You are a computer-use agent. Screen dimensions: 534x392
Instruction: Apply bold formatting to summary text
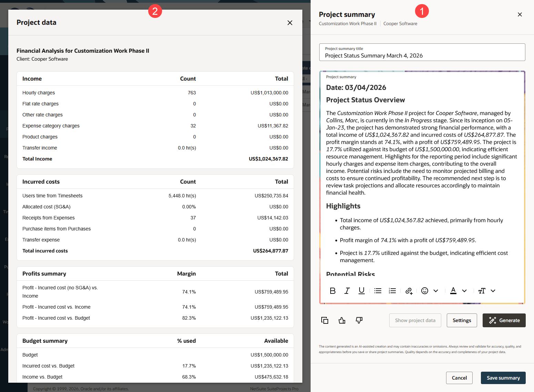point(332,291)
